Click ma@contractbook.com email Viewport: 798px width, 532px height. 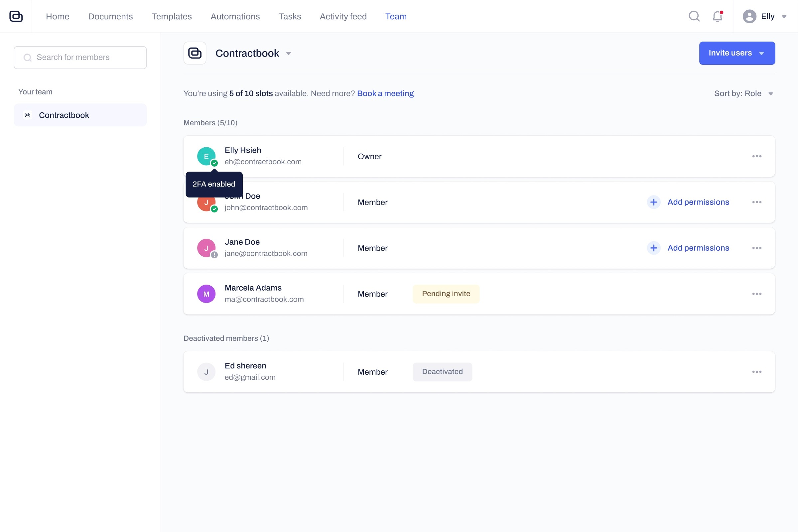point(264,299)
